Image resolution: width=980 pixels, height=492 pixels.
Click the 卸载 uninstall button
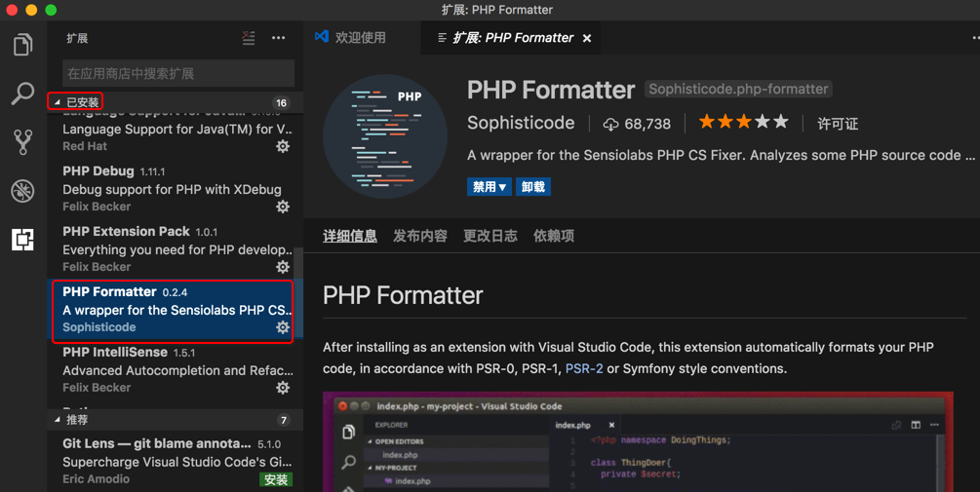533,187
